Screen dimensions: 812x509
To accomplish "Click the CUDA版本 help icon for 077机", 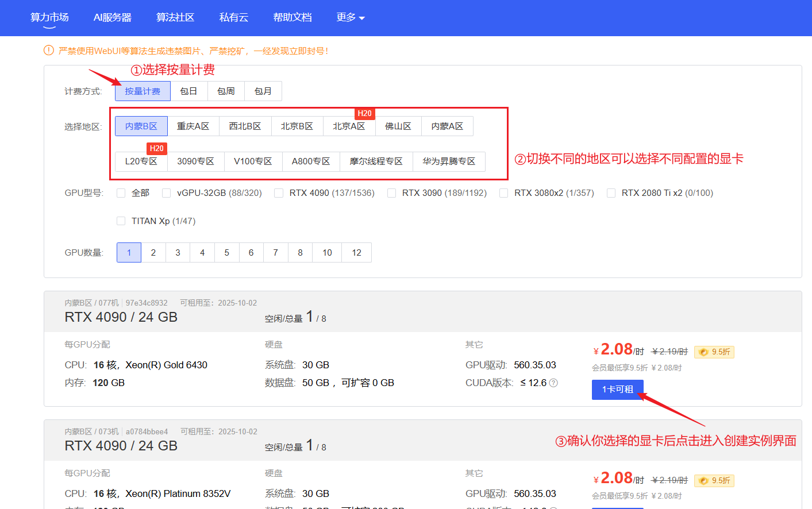I will coord(553,383).
